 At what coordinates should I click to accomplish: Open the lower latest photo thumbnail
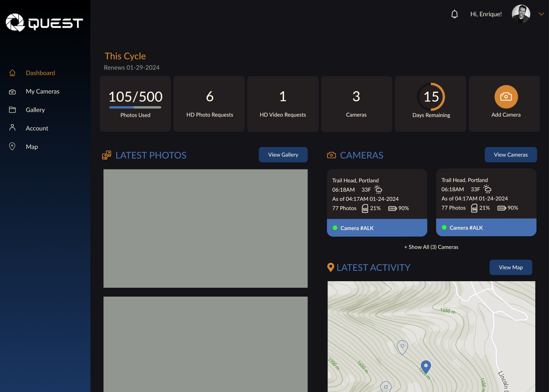(206, 344)
